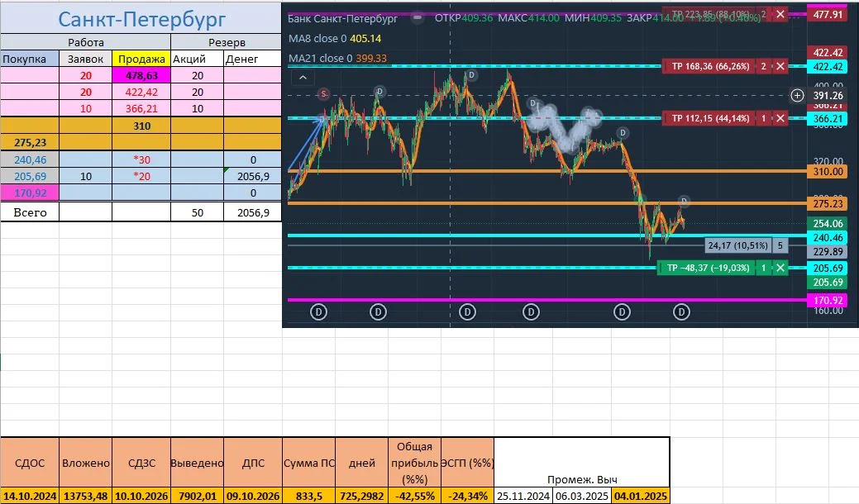The width and height of the screenshot is (859, 504).
Task: Select the 7902,01 value cell
Action: 198,496
